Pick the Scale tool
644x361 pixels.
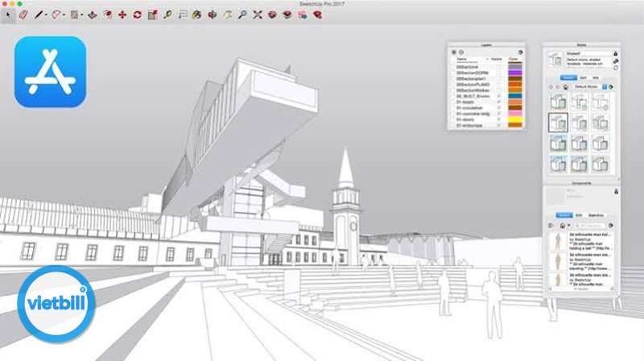152,15
